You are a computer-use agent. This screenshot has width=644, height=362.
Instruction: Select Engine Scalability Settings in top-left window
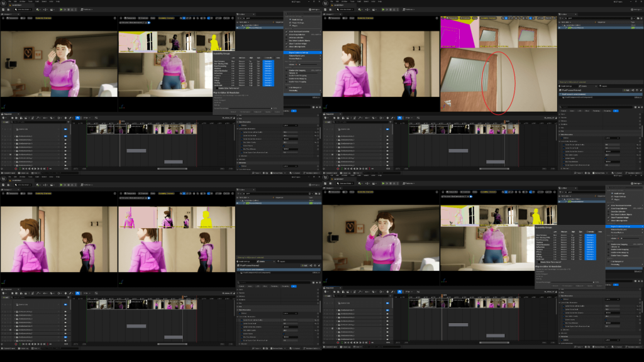click(302, 53)
